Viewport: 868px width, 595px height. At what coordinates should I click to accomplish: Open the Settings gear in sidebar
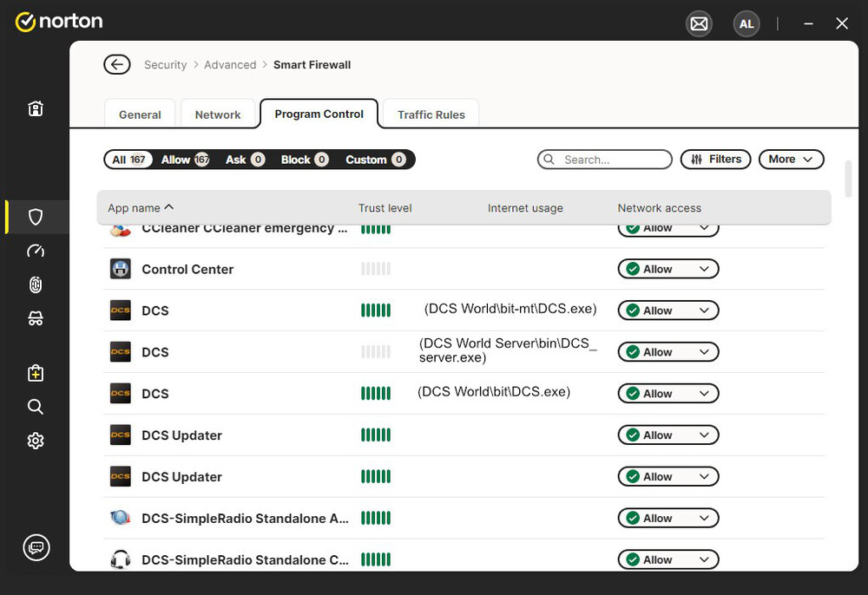(x=36, y=441)
